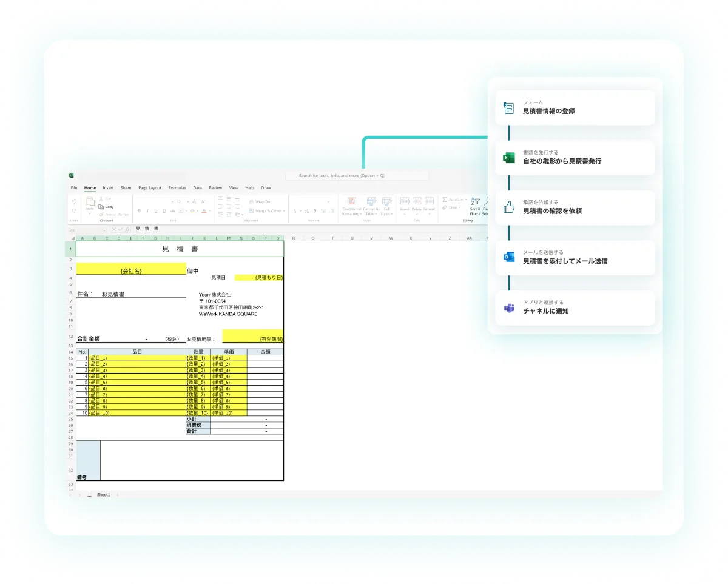Select the {数量_5} cell

[198, 382]
